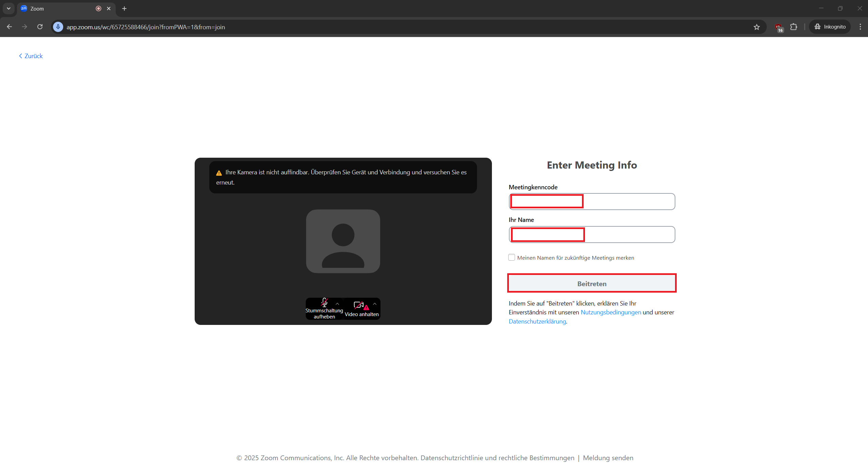Open the Nutzungsbedingungen link

tap(610, 312)
